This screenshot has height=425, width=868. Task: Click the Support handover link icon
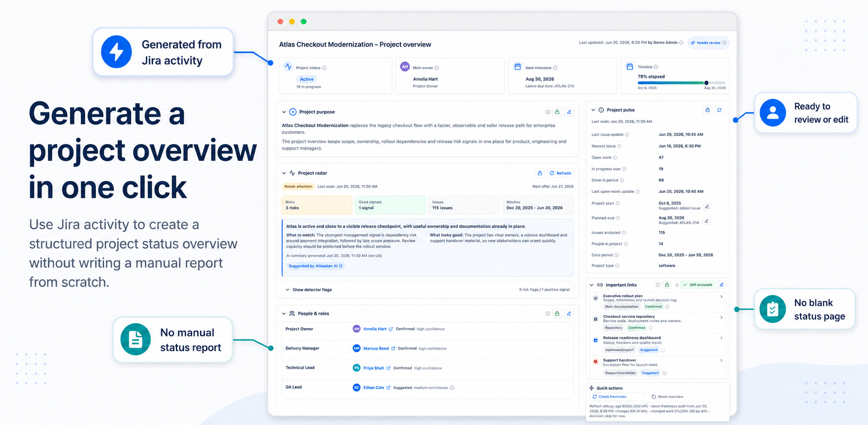click(595, 362)
